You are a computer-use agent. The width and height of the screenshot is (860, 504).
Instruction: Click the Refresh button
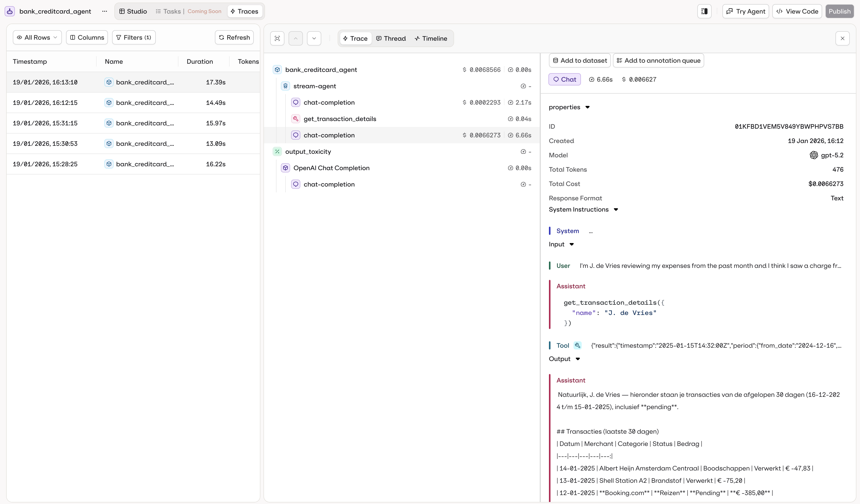234,38
